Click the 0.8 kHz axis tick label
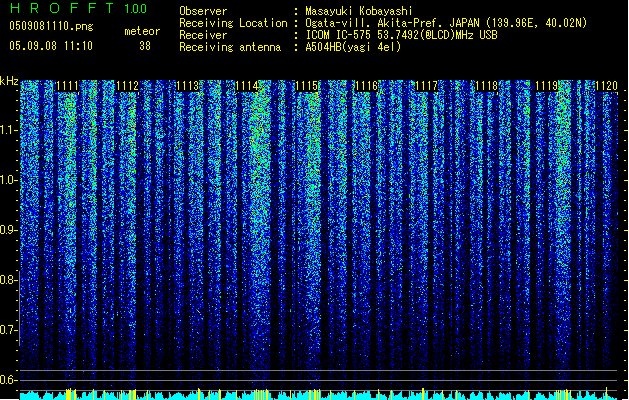This screenshot has height=400, width=629. (x=9, y=280)
